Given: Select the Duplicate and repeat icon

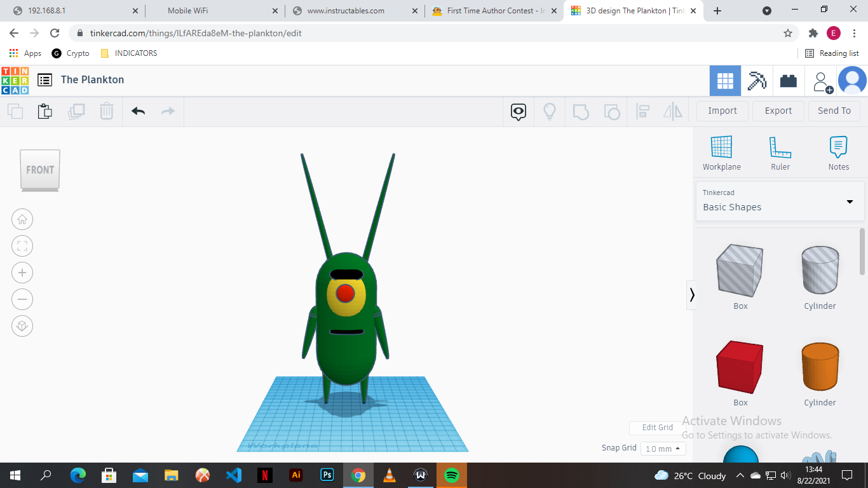Looking at the screenshot, I should coord(76,111).
